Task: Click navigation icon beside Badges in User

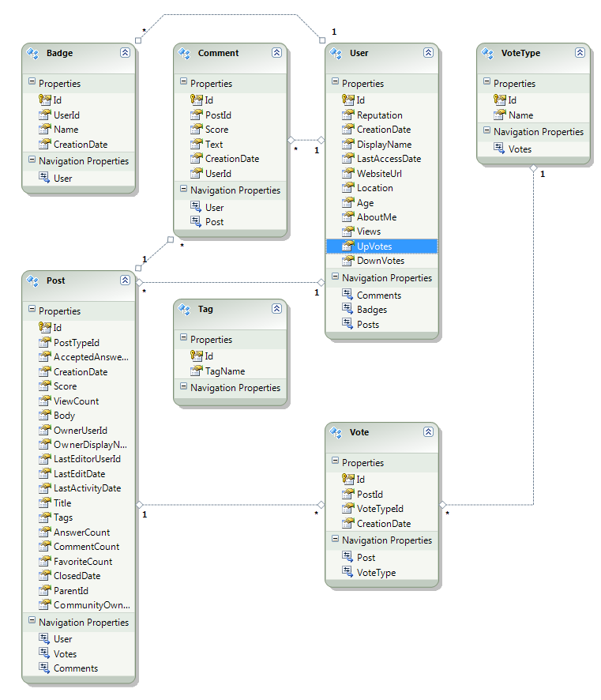Action: (347, 308)
